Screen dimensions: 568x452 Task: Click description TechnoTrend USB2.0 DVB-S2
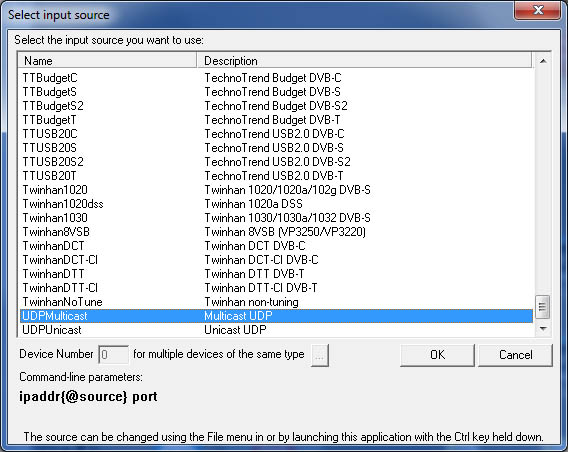point(277,162)
